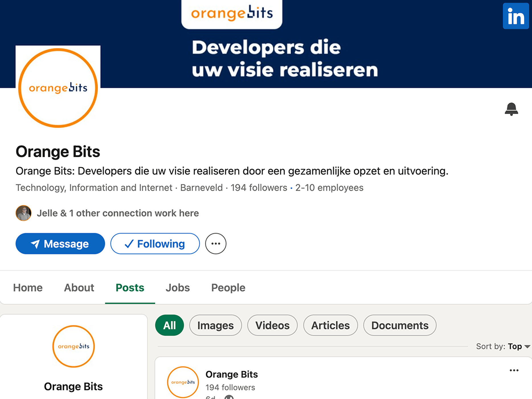Click the company tagline description text
The width and height of the screenshot is (532, 399).
(x=232, y=171)
